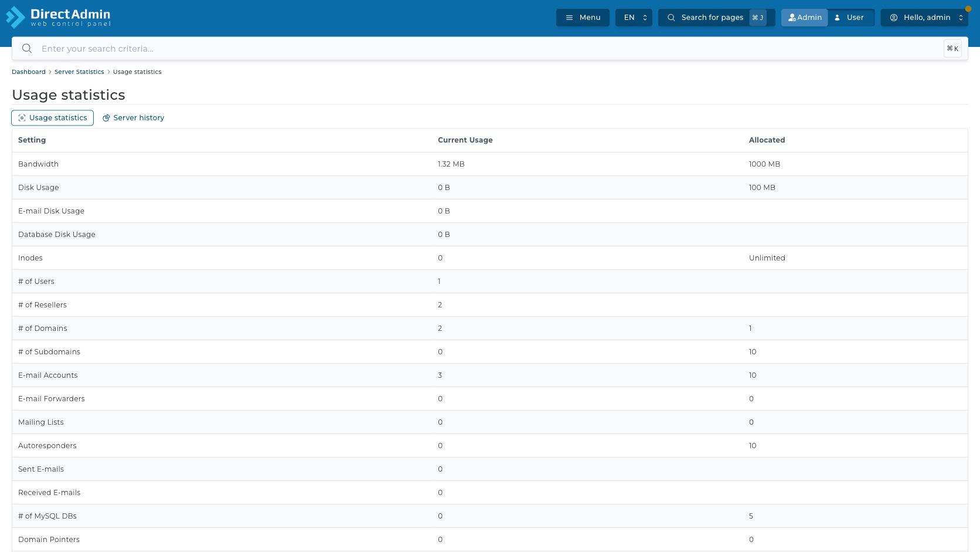This screenshot has width=980, height=552.
Task: Click the search bar magnifier icon
Action: 27,49
